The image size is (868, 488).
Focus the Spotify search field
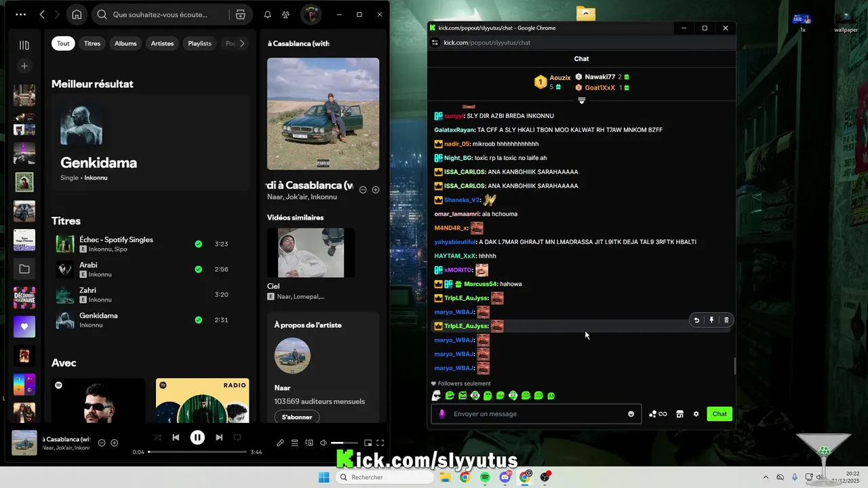(161, 14)
